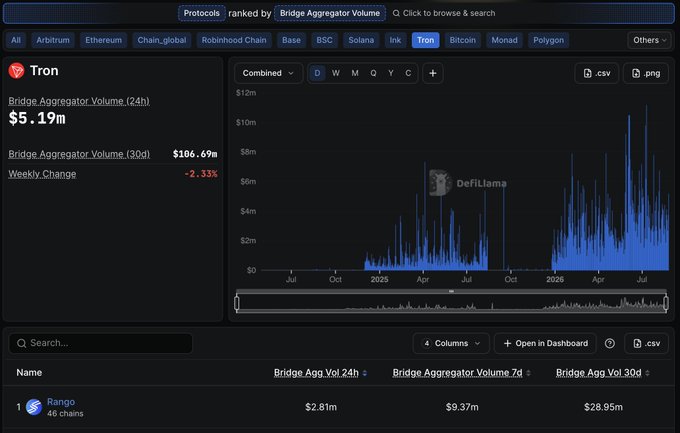Sort by Bridge Aggregator Volume 7d arrows

pyautogui.click(x=528, y=373)
